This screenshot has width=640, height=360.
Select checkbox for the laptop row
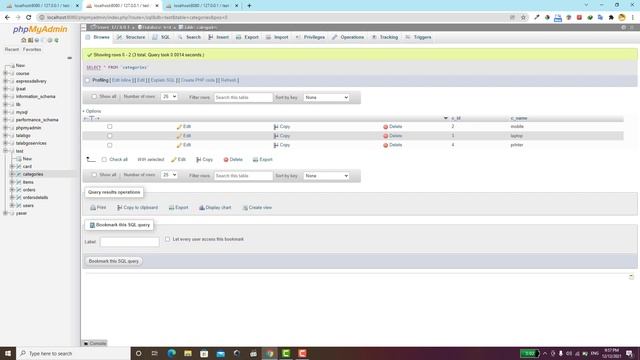[109, 136]
